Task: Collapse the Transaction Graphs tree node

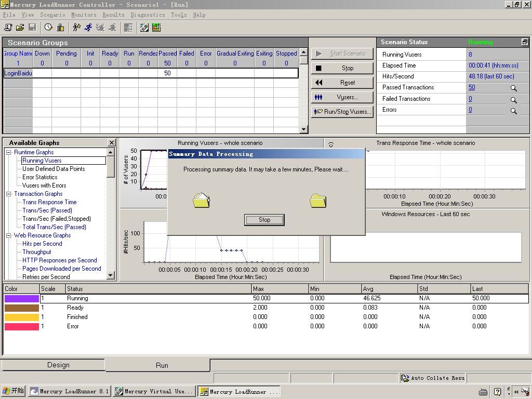Action: tap(9, 194)
